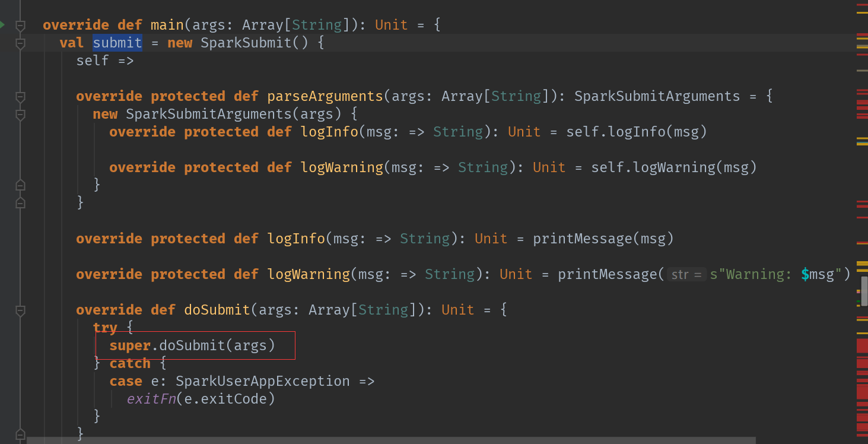Click "e.exitCode" inside the exitFn call
Screen dimensions: 868x444
[225, 399]
